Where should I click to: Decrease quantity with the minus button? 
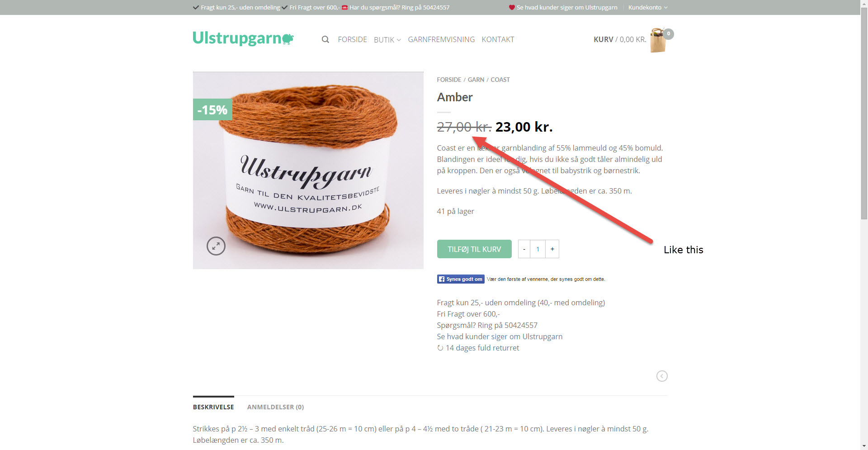tap(524, 249)
